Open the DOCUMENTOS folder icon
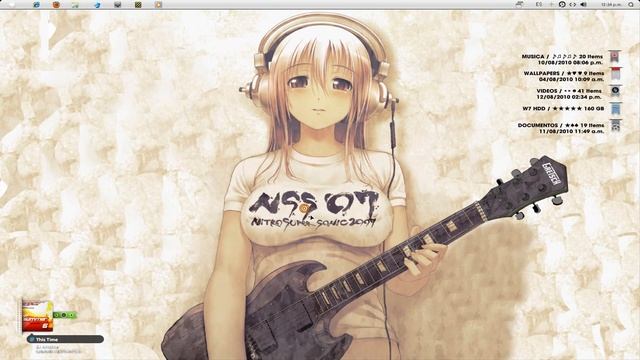Image resolution: width=640 pixels, height=360 pixels. point(615,126)
